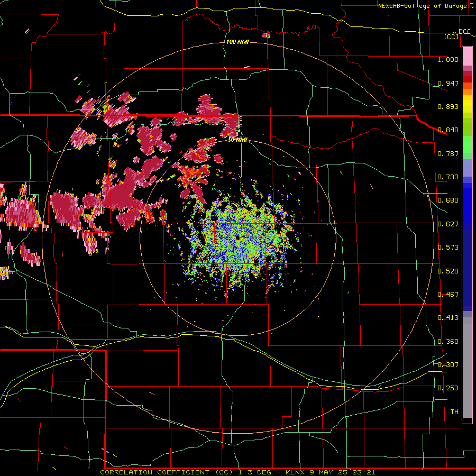
Task: Pick the gray lower segment of color bar
Action: pos(467,368)
